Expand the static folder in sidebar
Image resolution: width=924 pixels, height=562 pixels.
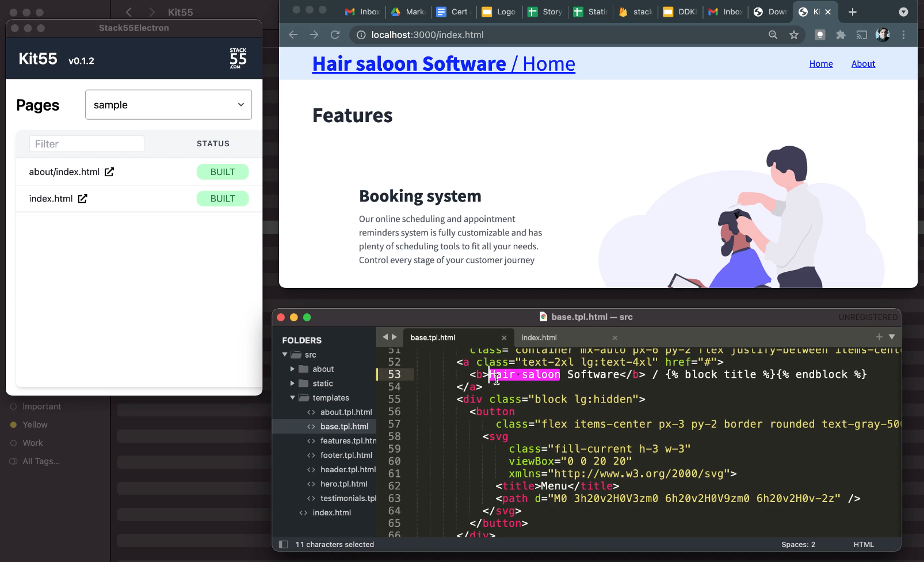pos(292,383)
